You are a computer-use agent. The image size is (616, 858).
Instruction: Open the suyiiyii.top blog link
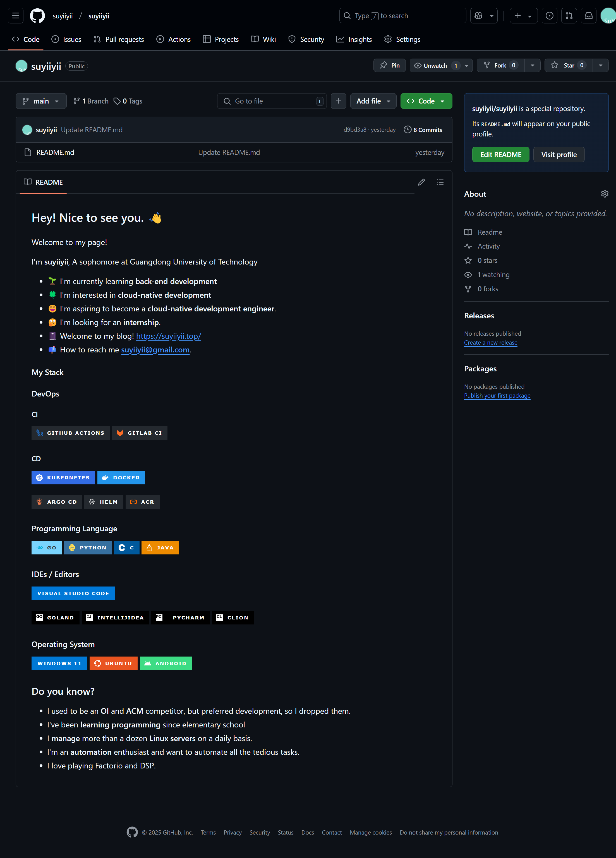point(168,336)
